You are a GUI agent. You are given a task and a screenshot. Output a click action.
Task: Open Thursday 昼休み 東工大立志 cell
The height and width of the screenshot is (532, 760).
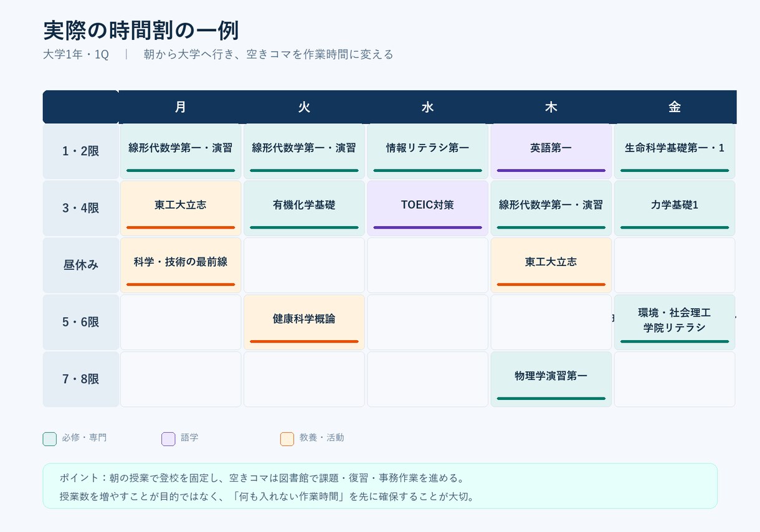pos(551,265)
